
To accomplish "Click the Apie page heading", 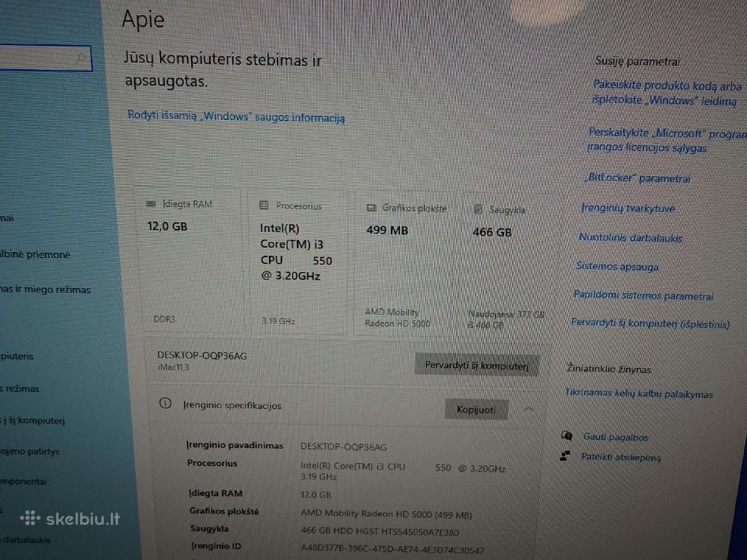I will [143, 19].
